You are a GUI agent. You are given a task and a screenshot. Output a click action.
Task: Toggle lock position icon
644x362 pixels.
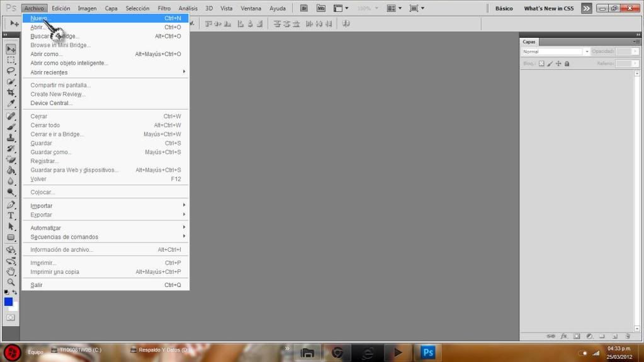tap(558, 64)
